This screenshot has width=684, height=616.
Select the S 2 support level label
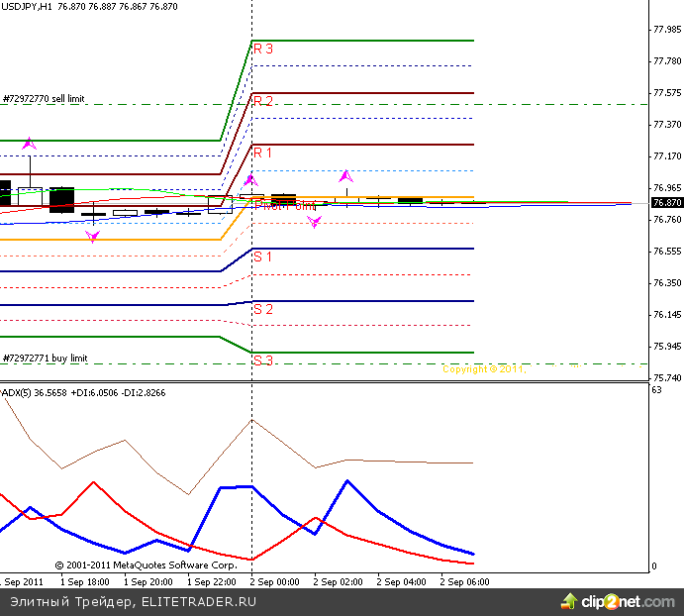(x=263, y=309)
